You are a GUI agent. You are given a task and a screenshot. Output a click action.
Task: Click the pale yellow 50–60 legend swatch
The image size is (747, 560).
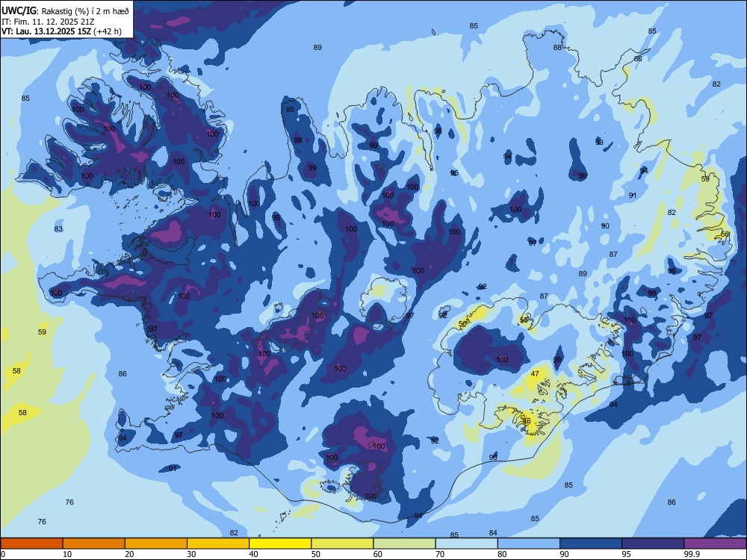coord(342,544)
